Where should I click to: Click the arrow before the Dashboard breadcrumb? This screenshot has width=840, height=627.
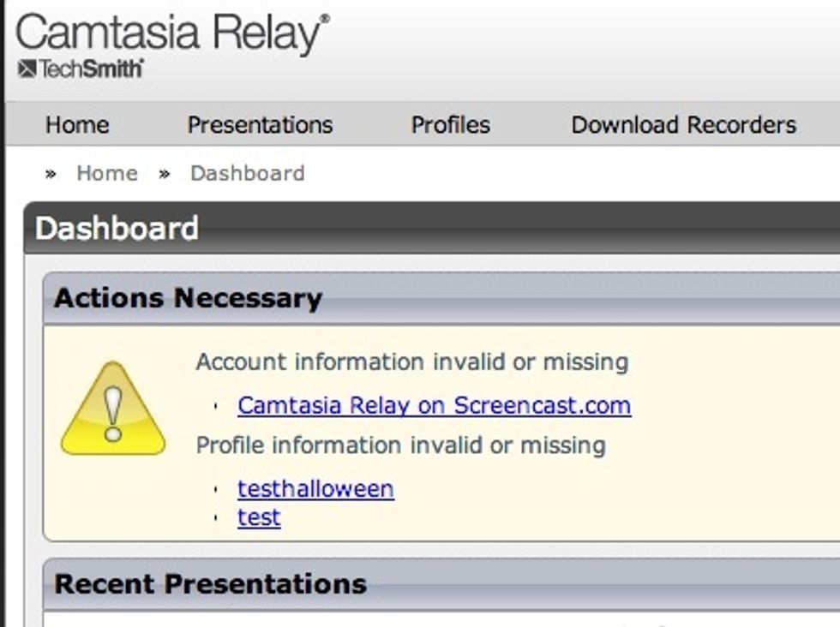(x=165, y=174)
